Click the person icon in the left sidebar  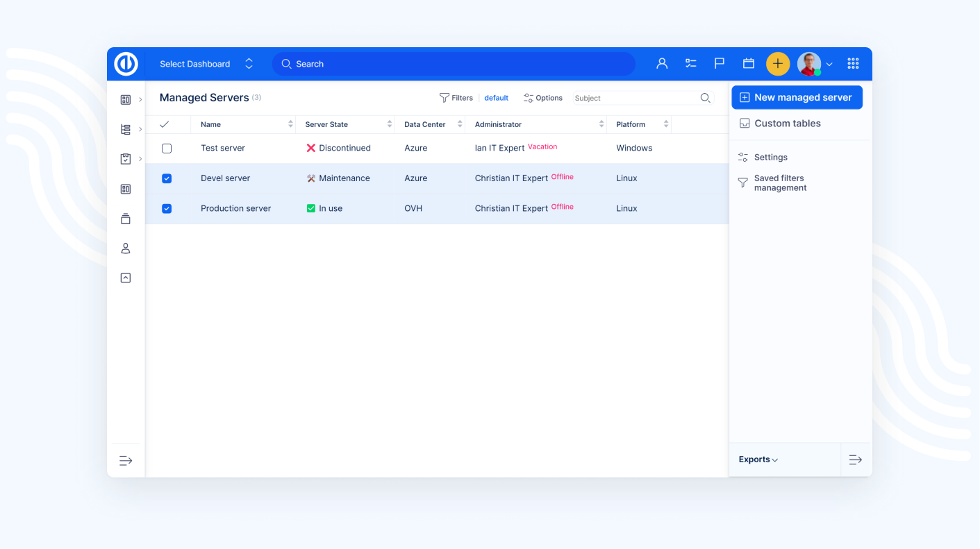126,248
